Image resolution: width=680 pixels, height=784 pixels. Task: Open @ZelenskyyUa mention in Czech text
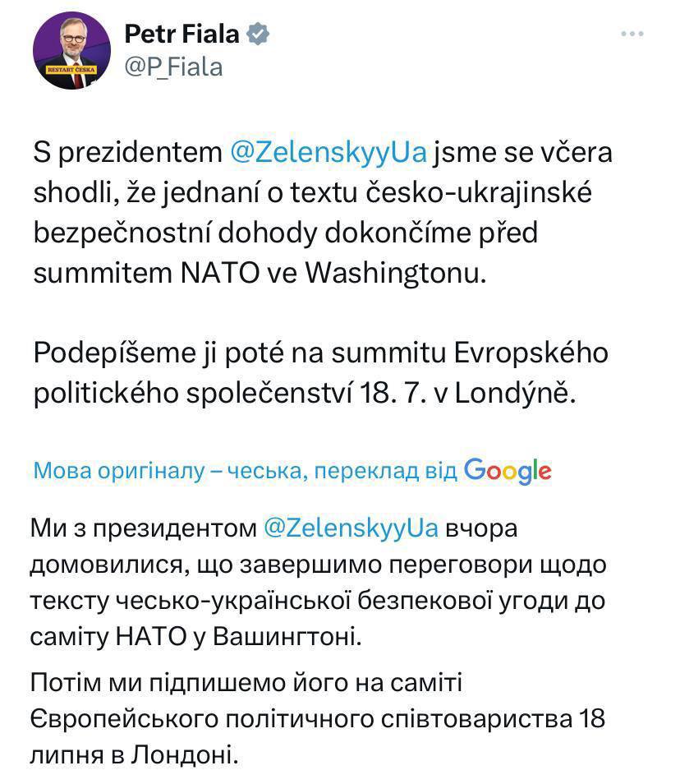click(325, 154)
